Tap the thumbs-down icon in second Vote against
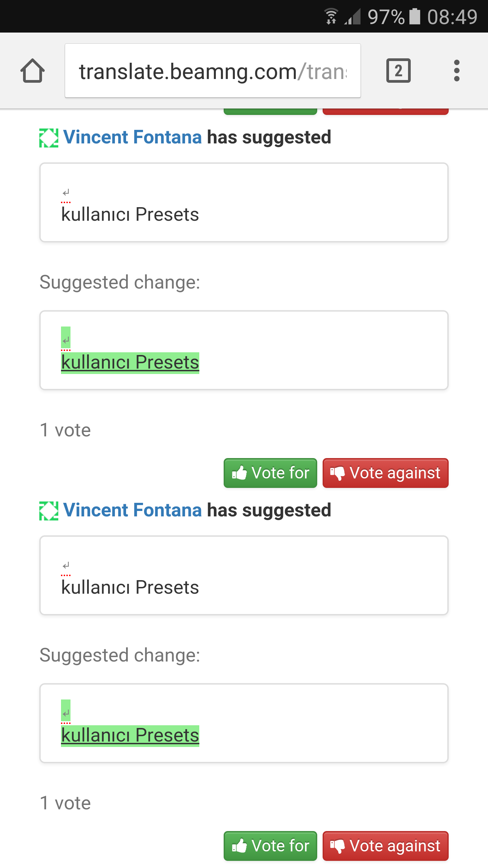 point(338,846)
